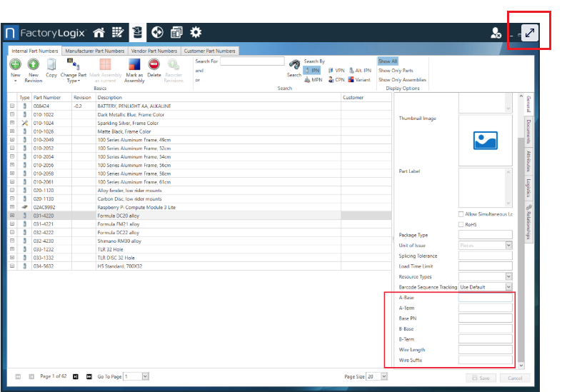Open Change Part Type menu

point(74,70)
